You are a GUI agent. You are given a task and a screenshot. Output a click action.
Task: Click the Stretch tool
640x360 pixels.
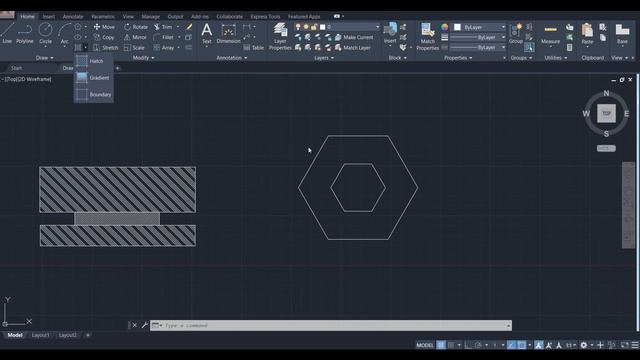(105, 48)
